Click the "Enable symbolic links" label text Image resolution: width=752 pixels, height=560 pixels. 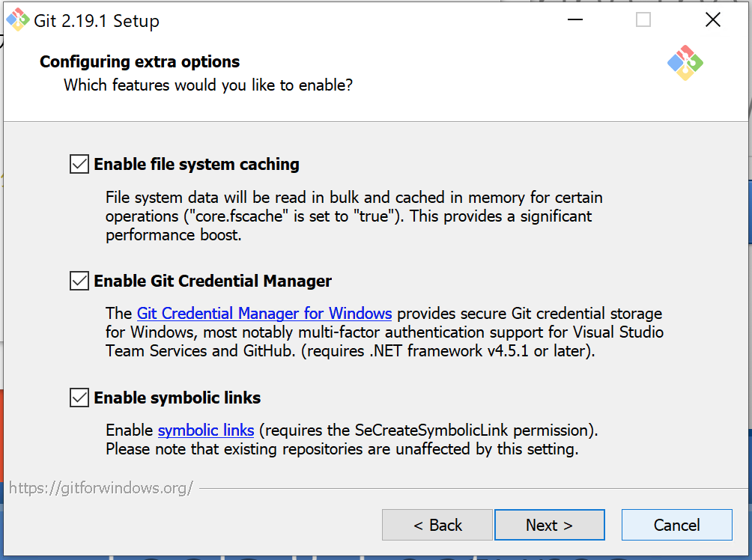177,398
